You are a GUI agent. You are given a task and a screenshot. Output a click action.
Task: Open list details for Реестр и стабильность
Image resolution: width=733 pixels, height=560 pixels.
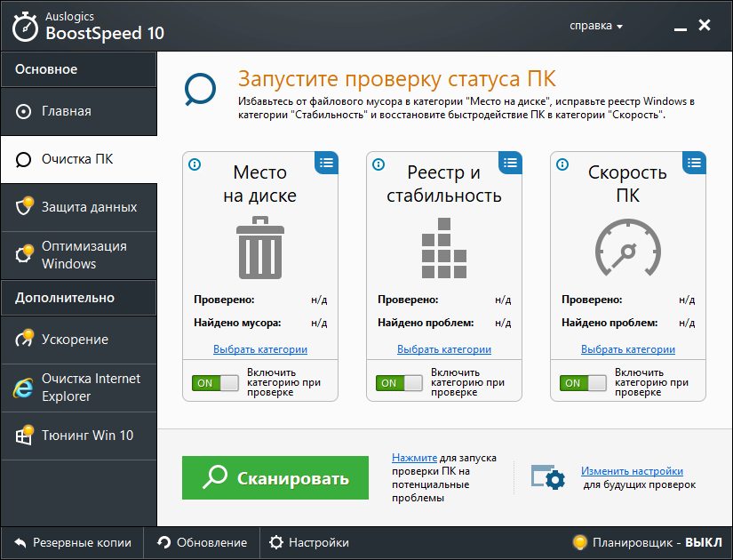510,163
